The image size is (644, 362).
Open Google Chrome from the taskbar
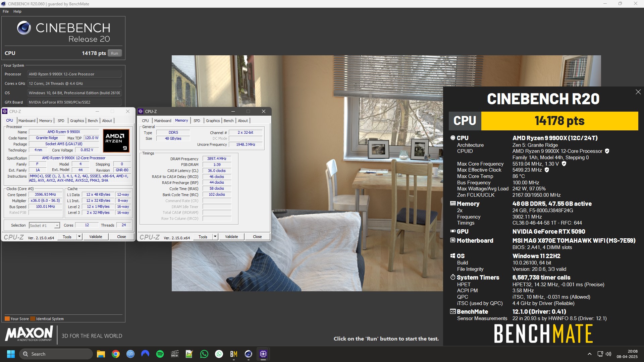116,354
